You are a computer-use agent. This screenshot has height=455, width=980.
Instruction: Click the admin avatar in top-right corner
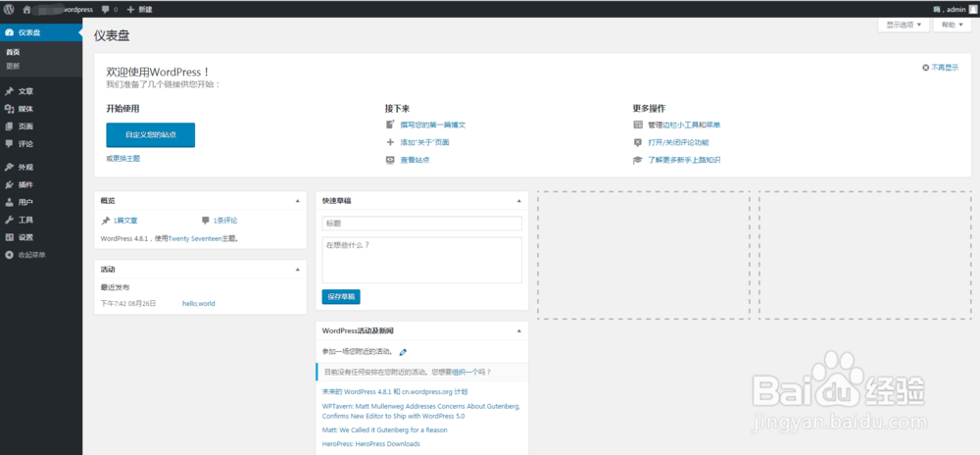click(973, 10)
